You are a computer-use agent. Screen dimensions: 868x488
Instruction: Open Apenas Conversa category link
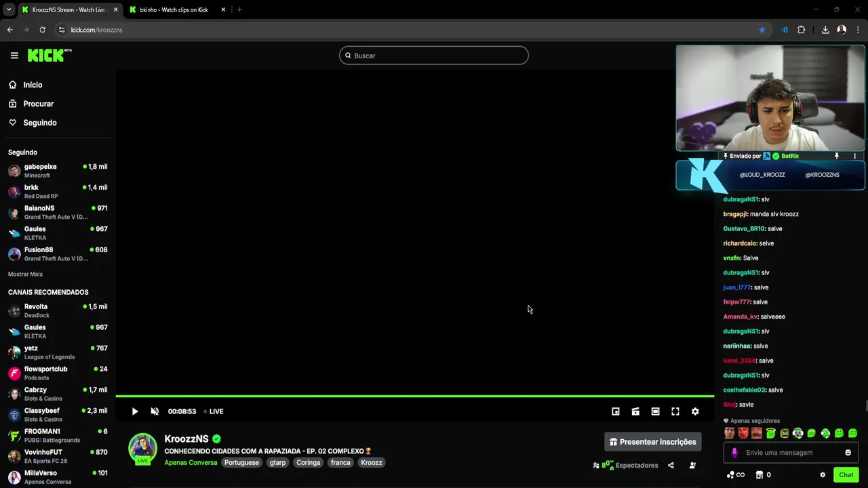(x=191, y=462)
